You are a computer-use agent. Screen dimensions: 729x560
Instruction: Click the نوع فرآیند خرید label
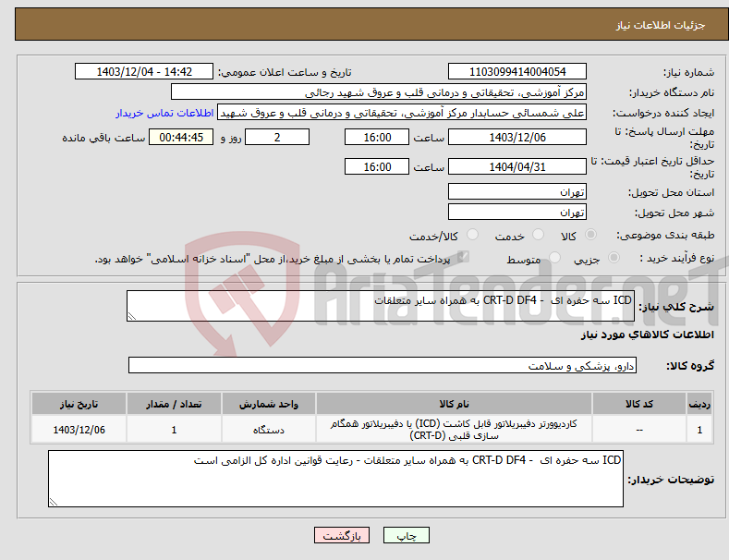click(x=676, y=258)
